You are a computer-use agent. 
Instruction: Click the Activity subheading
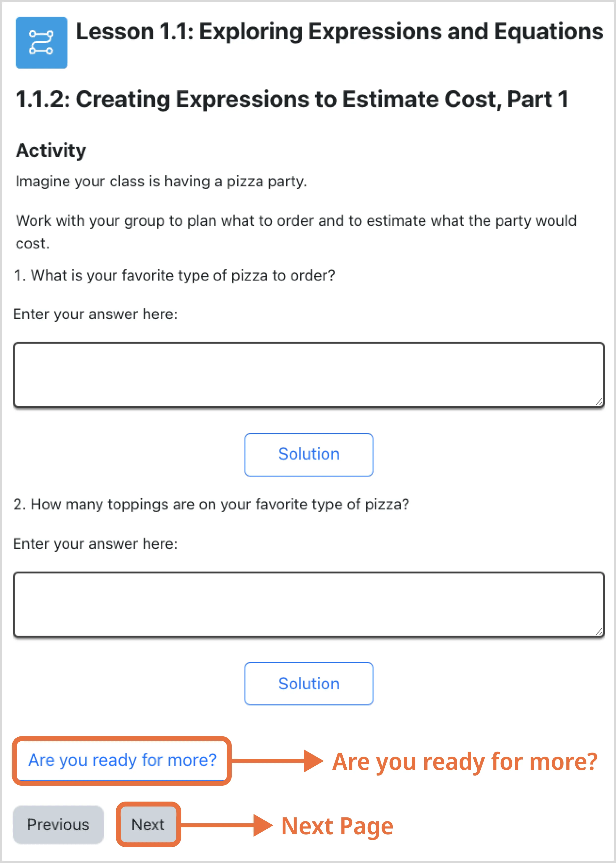pos(51,151)
